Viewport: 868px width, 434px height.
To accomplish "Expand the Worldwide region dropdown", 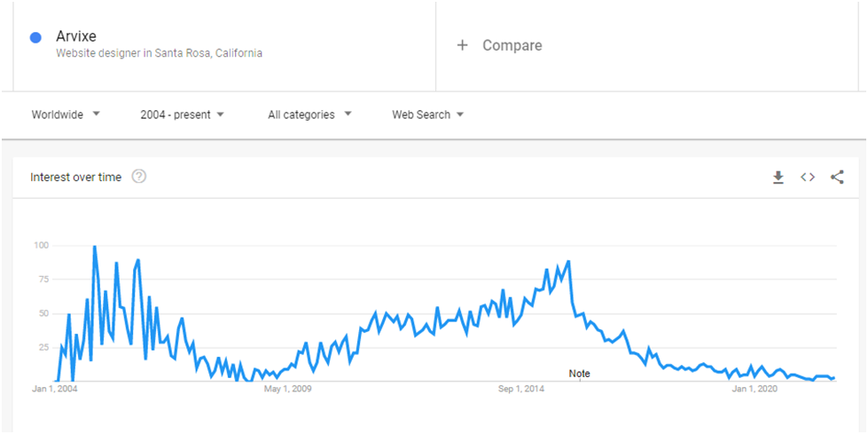I will (66, 114).
